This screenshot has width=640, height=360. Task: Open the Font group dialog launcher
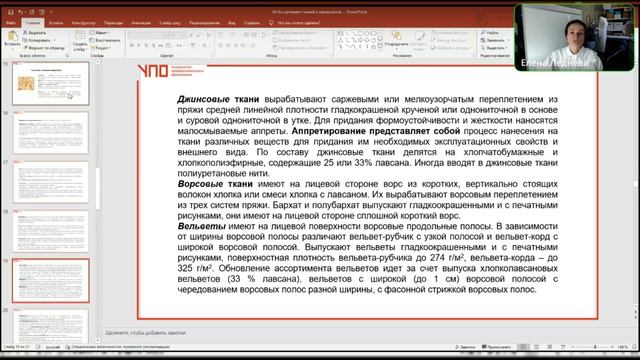pyautogui.click(x=213, y=56)
